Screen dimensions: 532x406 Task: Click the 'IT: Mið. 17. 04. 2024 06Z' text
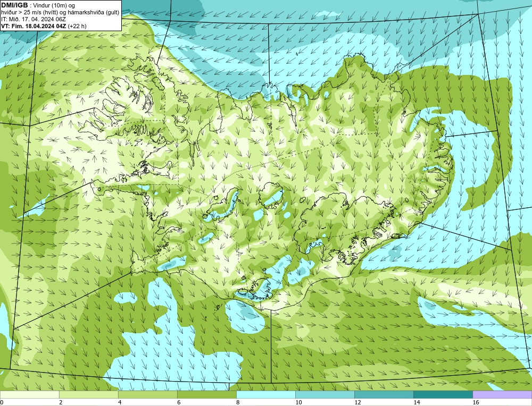tap(33, 19)
